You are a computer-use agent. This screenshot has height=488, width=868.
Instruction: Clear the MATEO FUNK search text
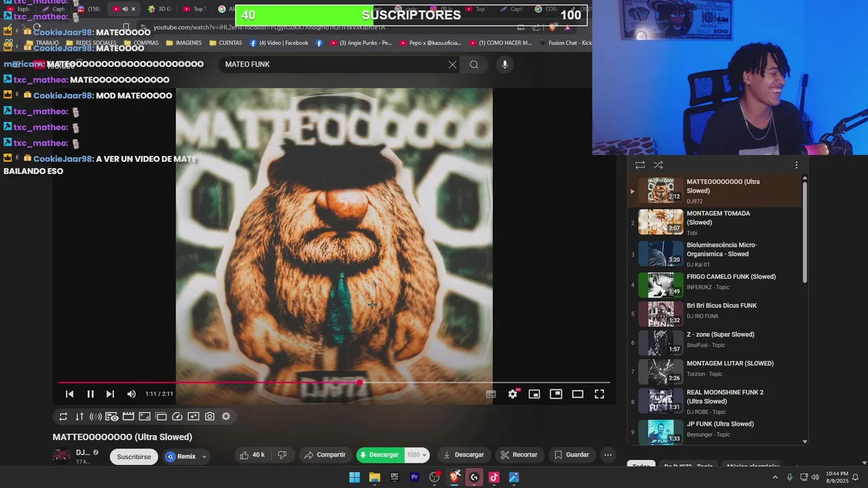click(x=452, y=64)
